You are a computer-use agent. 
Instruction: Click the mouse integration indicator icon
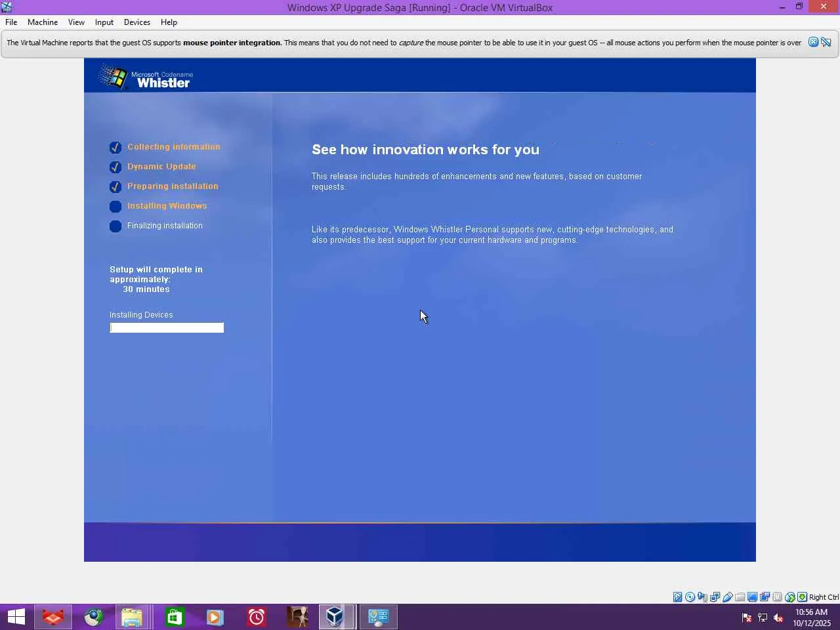[789, 597]
